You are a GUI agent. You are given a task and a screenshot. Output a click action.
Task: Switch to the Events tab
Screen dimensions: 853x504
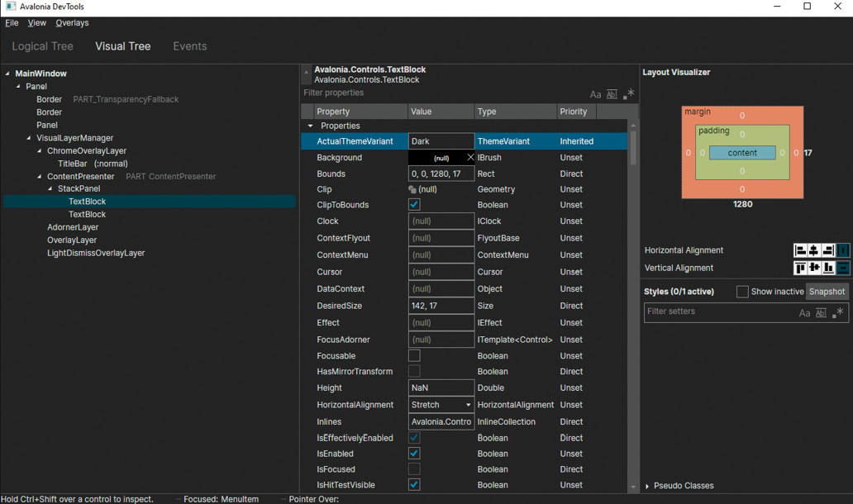190,47
